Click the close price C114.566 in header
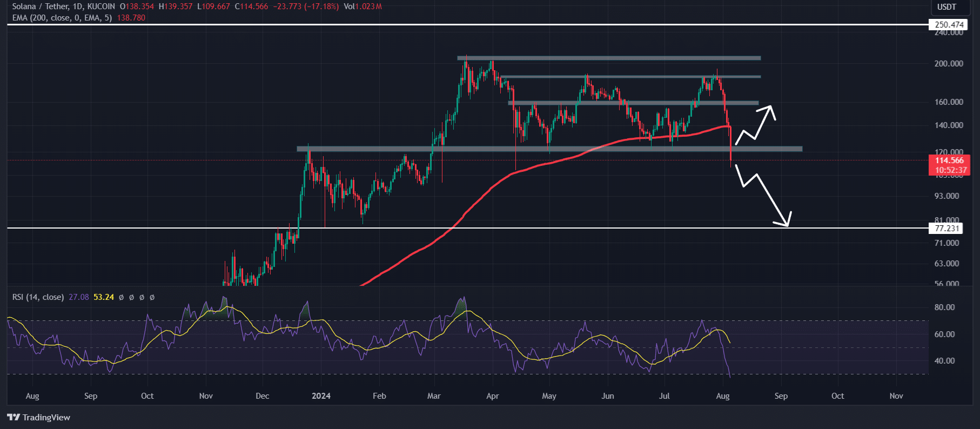The image size is (980, 429). pyautogui.click(x=251, y=6)
